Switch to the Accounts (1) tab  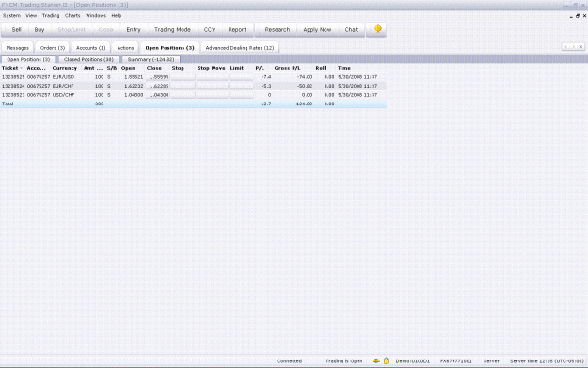(90, 48)
